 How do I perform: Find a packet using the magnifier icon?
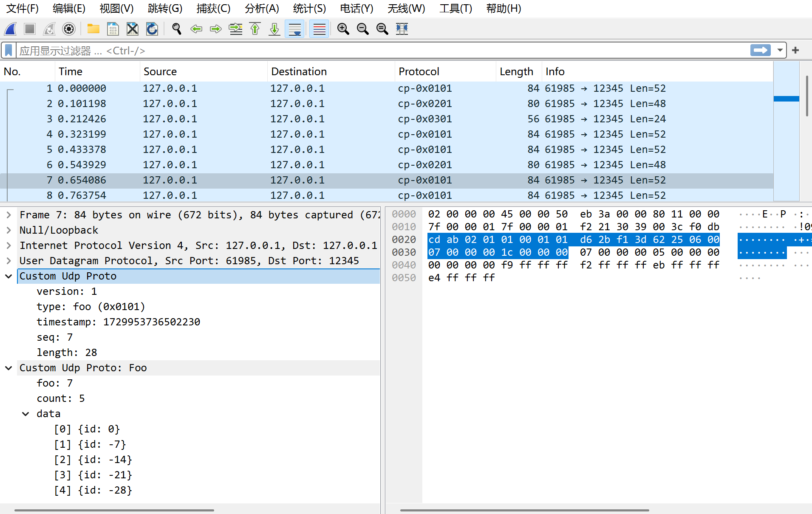click(176, 29)
